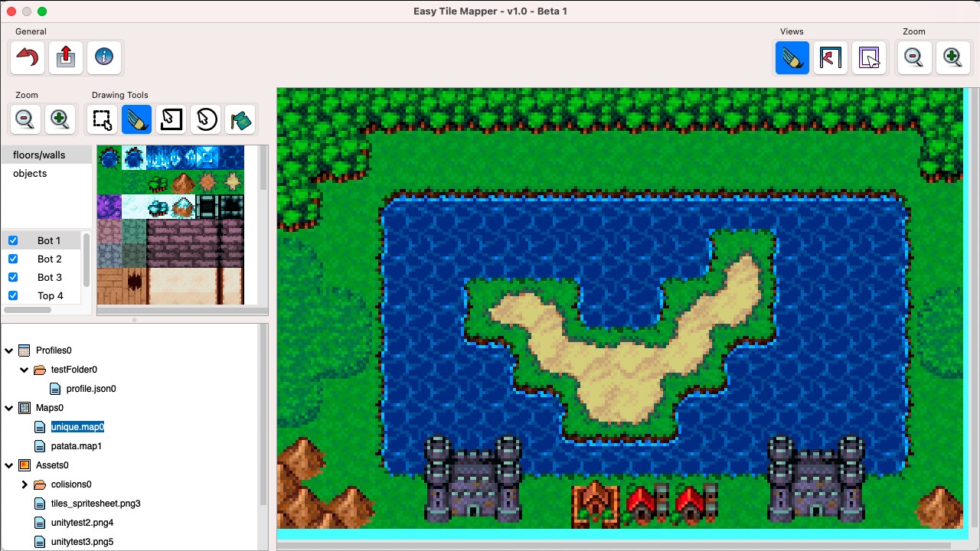
Task: Select the rectangular selection drawing tool
Action: point(102,119)
